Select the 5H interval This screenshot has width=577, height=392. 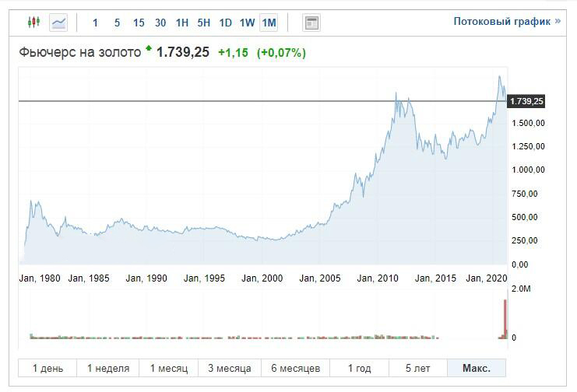pyautogui.click(x=204, y=23)
